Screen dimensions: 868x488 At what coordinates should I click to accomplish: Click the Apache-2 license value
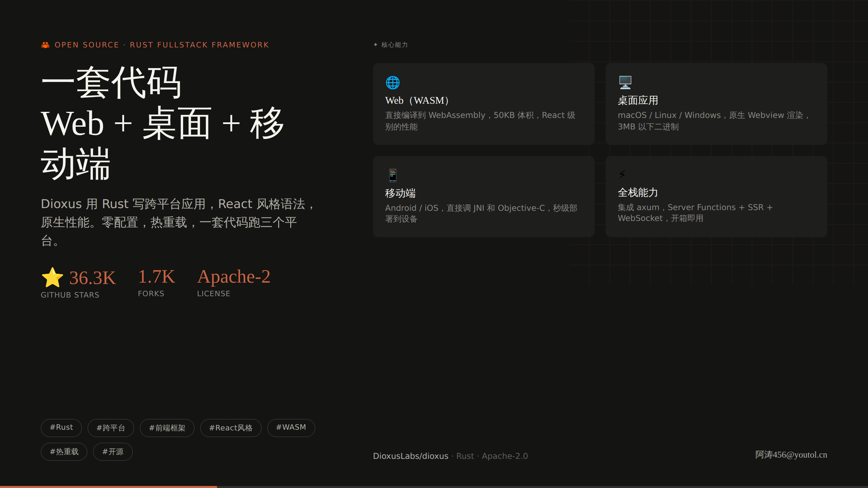point(234,277)
